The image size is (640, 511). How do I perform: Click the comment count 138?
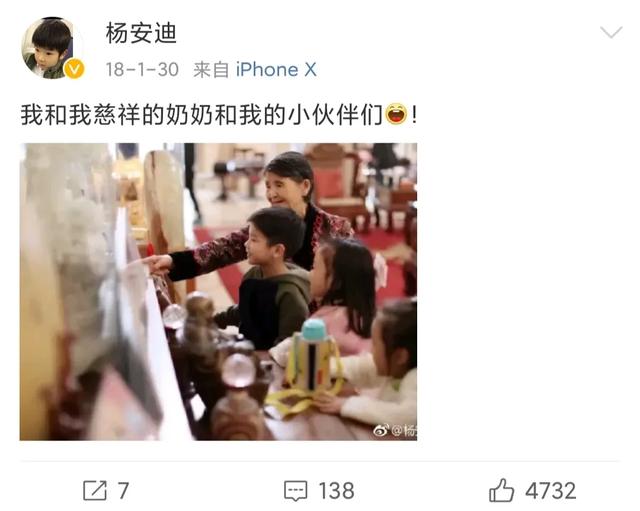[336, 491]
